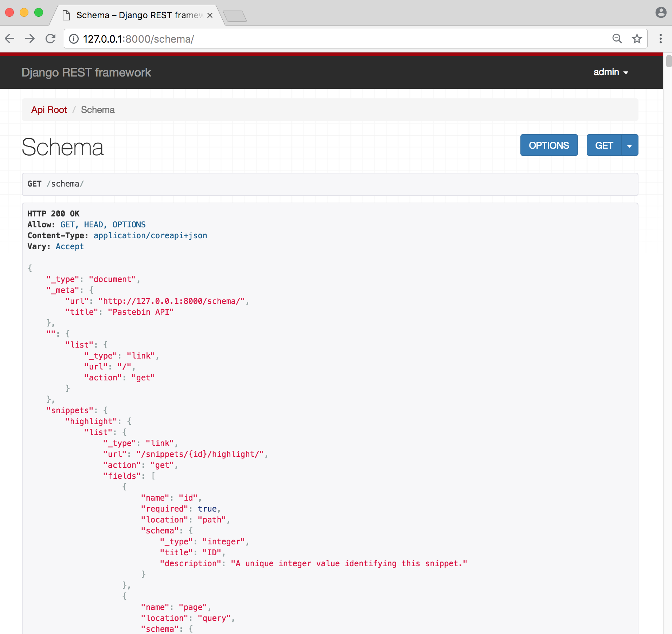Close the Schema browser tab
This screenshot has height=634, width=672.
(x=210, y=15)
